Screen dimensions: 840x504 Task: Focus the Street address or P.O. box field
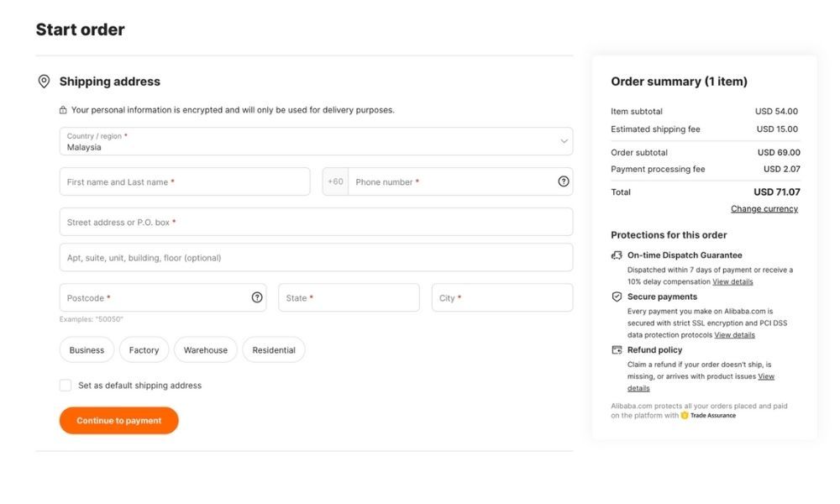pos(316,222)
